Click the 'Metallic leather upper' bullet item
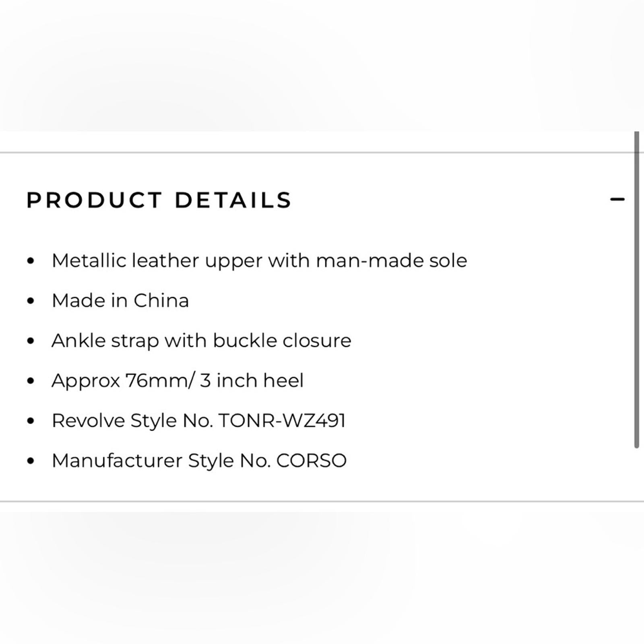The image size is (644, 644). point(260,260)
